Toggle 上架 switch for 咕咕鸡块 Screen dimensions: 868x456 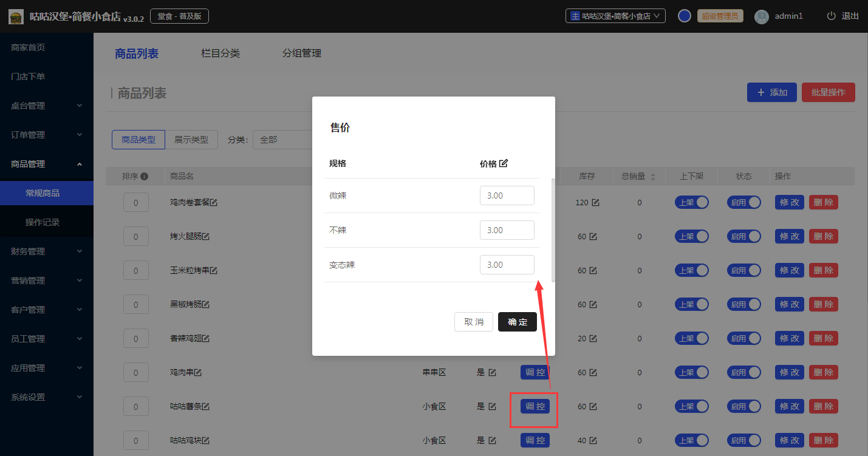click(x=692, y=441)
